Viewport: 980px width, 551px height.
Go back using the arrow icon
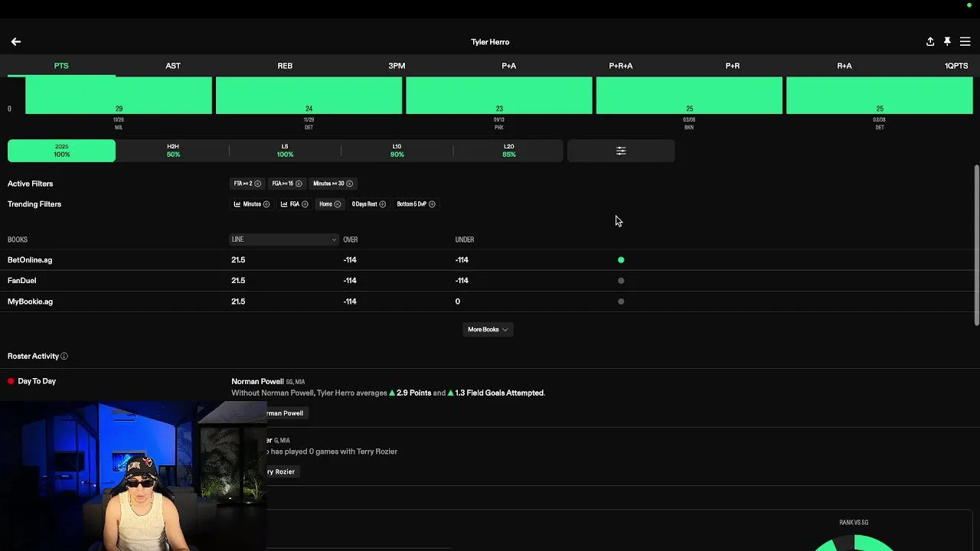click(15, 42)
